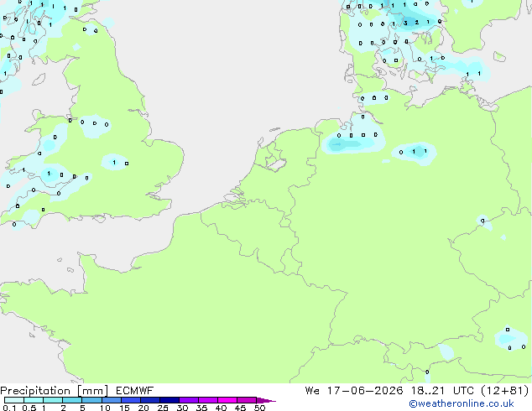Click the 'ECMWF' model label
Image resolution: width=532 pixels, height=411 pixels.
(134, 391)
